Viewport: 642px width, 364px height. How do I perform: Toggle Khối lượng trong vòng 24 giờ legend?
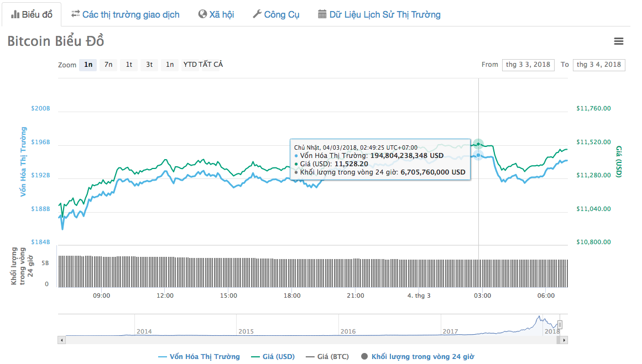(417, 357)
